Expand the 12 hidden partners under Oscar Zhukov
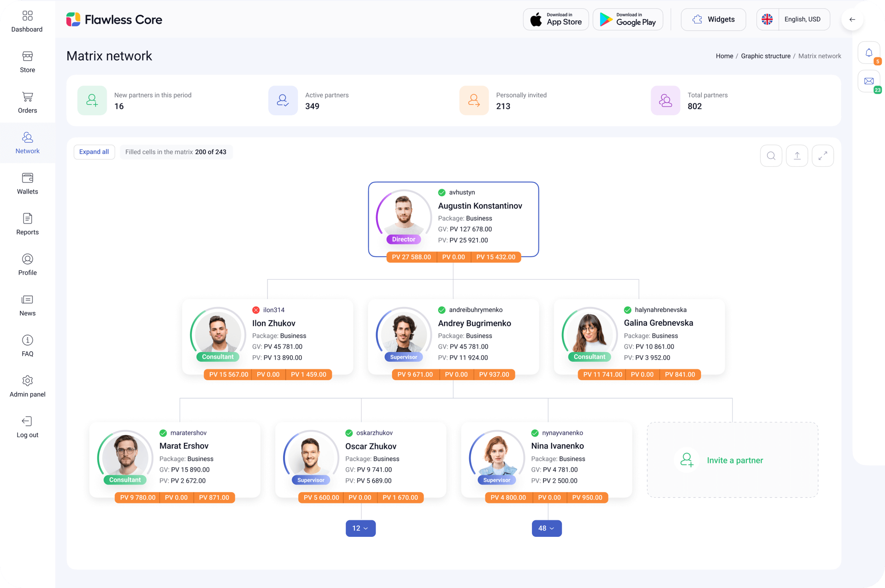The height and width of the screenshot is (588, 885). [360, 528]
